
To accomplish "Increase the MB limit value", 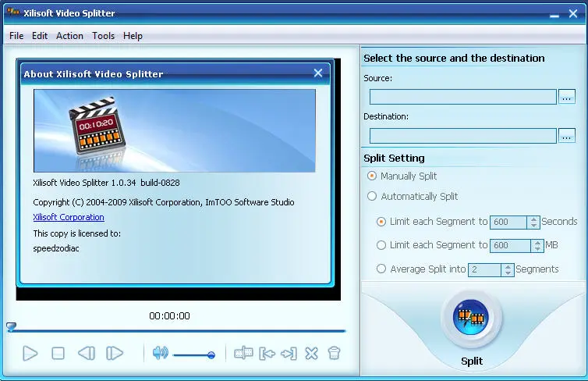I will pos(537,243).
